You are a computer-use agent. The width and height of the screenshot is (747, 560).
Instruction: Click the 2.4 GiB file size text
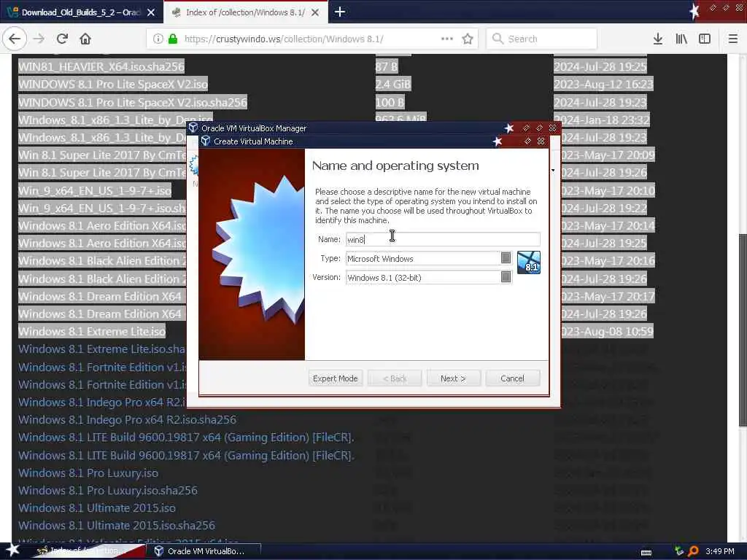pos(393,85)
